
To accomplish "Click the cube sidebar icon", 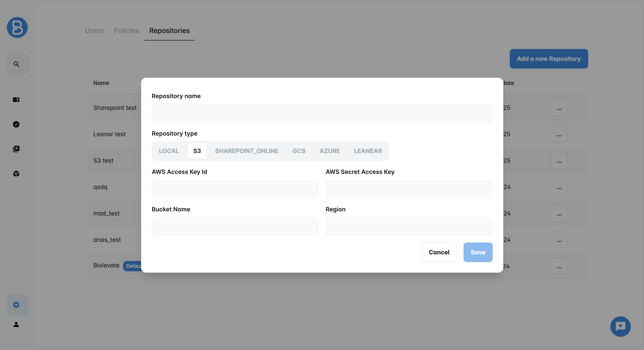I will (16, 174).
